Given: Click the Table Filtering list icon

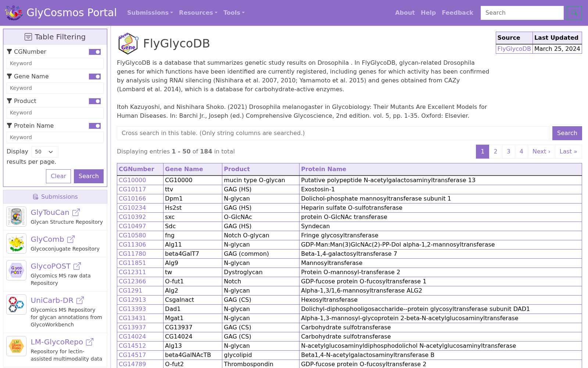Looking at the screenshot, I should [x=28, y=37].
